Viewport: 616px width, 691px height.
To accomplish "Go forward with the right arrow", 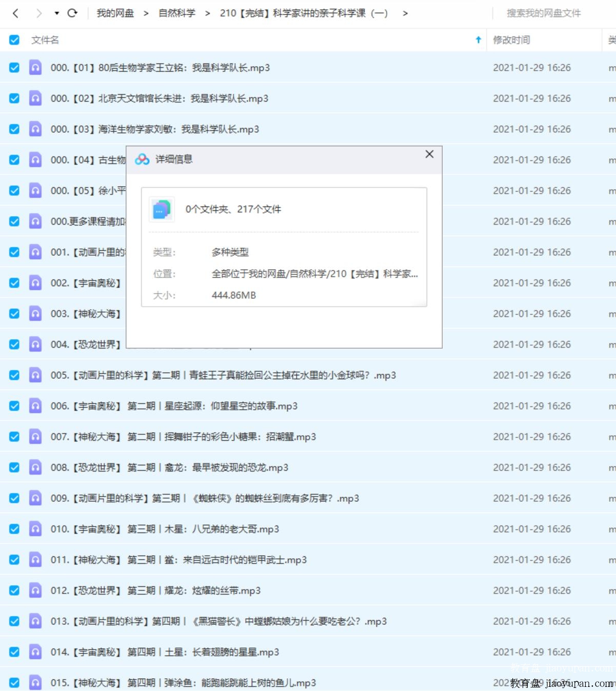I will [39, 13].
